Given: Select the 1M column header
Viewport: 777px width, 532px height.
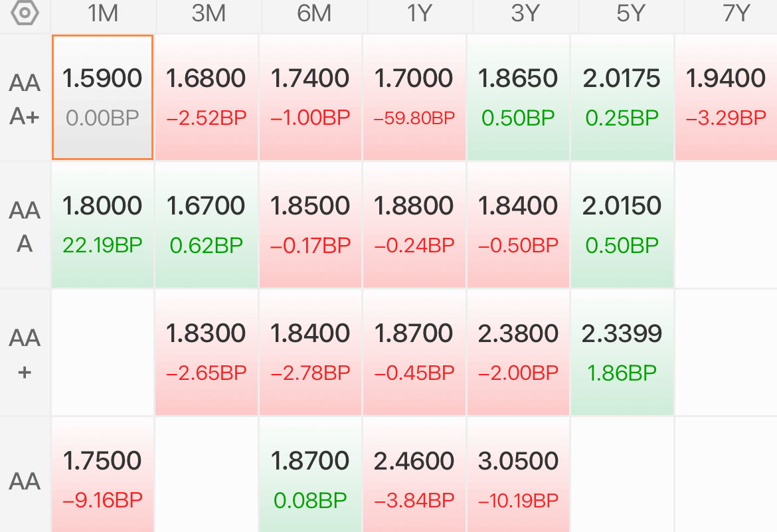Looking at the screenshot, I should [103, 13].
